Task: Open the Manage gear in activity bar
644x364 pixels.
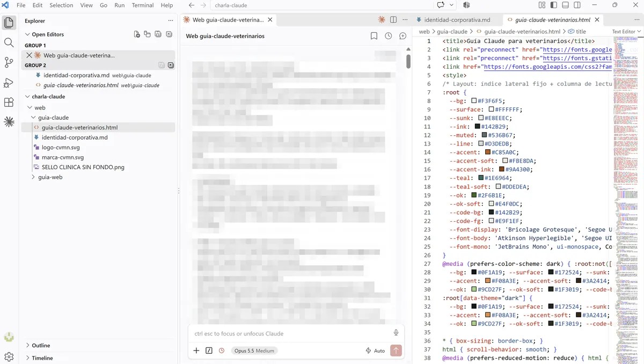Action: click(x=9, y=356)
